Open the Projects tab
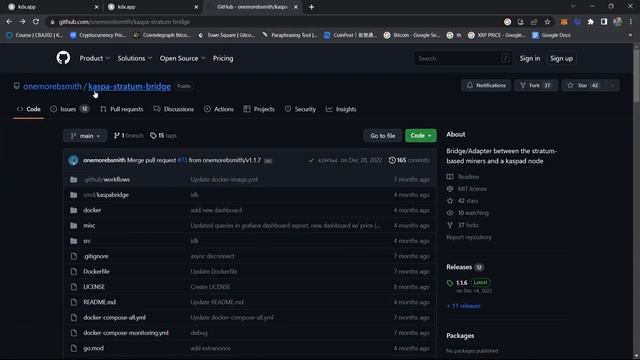 coord(259,109)
